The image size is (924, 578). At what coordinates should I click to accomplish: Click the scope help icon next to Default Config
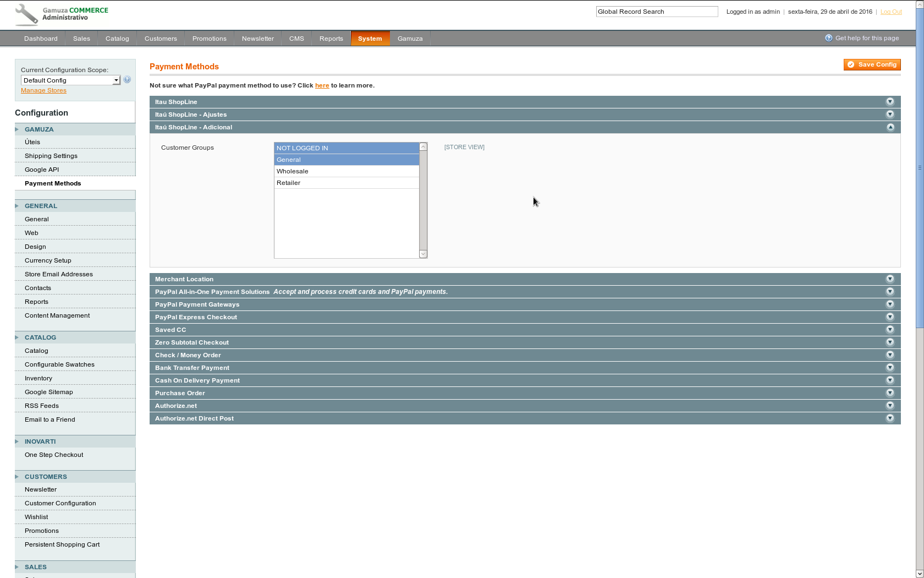click(127, 80)
